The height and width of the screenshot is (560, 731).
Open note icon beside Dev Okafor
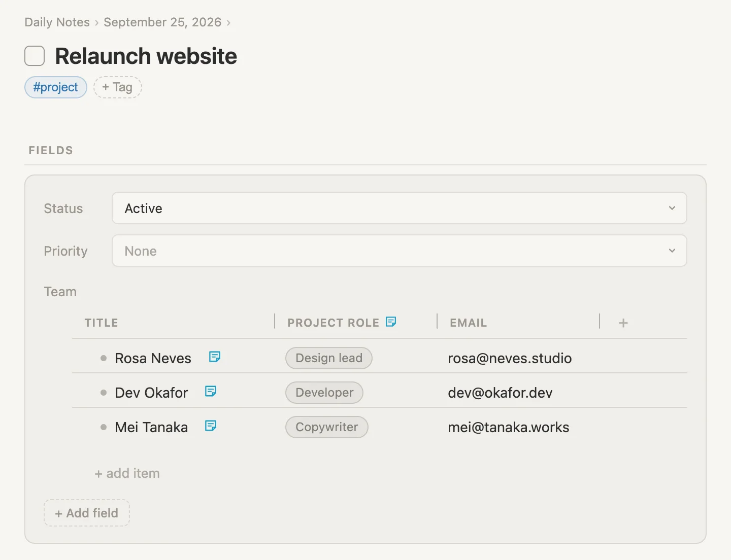click(211, 392)
